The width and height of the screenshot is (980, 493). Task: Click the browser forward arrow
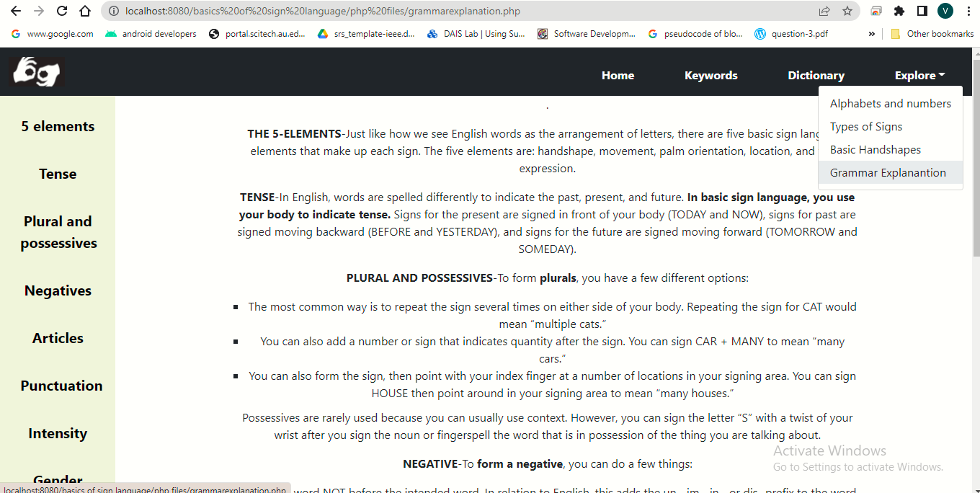pos(39,11)
